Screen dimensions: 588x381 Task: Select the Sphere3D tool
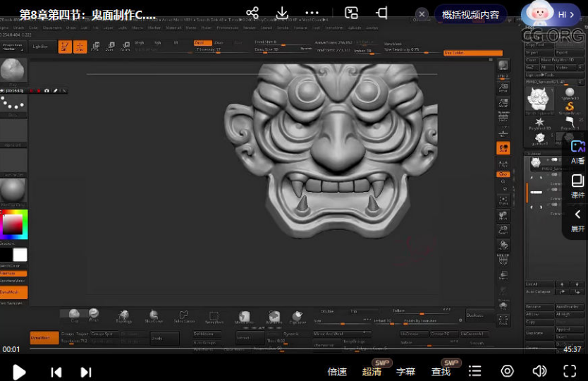(570, 94)
